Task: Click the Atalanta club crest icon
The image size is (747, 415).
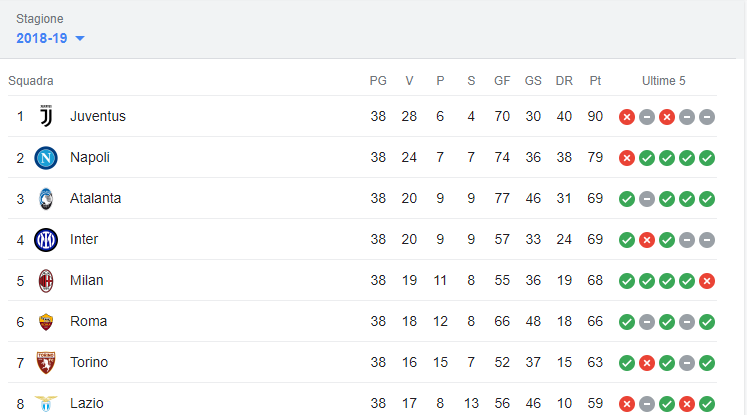Action: (x=46, y=199)
